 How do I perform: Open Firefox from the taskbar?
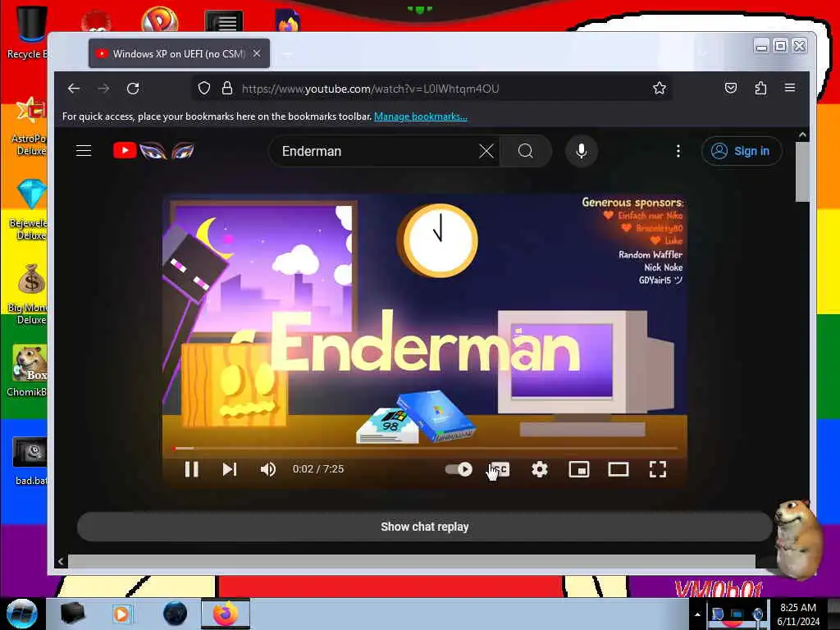click(225, 614)
